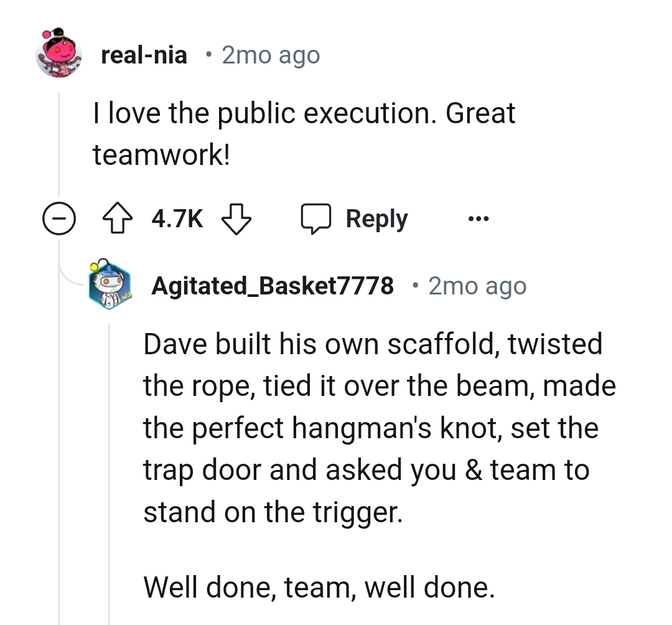The height and width of the screenshot is (625, 672).
Task: Click the 2mo ago timestamp on real-nia's comment
Action: [271, 55]
